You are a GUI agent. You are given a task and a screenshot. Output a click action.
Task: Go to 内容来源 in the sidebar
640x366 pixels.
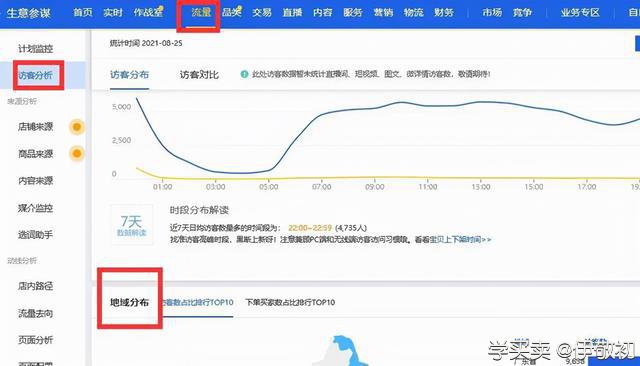click(36, 181)
